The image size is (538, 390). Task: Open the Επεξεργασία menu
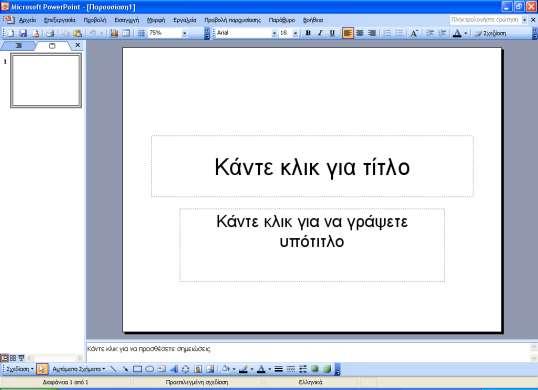(x=59, y=20)
